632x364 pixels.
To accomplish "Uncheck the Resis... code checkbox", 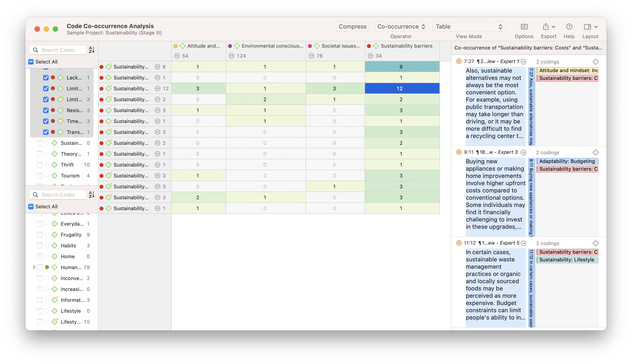I will (46, 110).
